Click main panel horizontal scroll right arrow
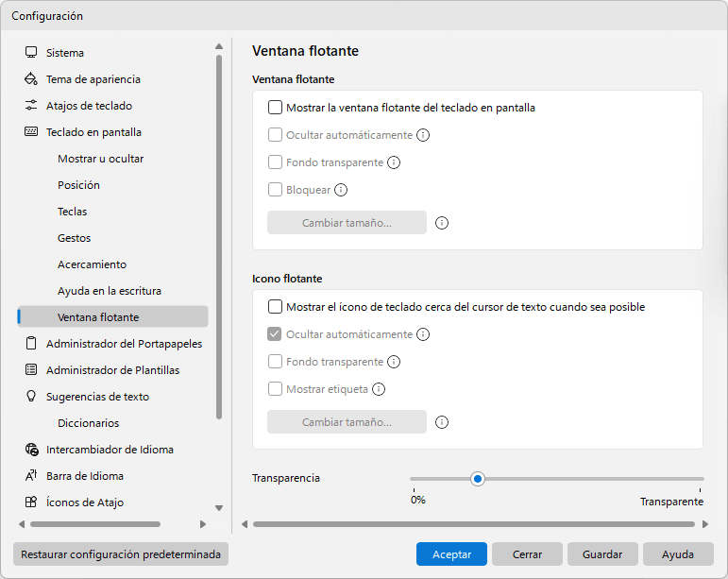The height and width of the screenshot is (579, 728). click(705, 524)
